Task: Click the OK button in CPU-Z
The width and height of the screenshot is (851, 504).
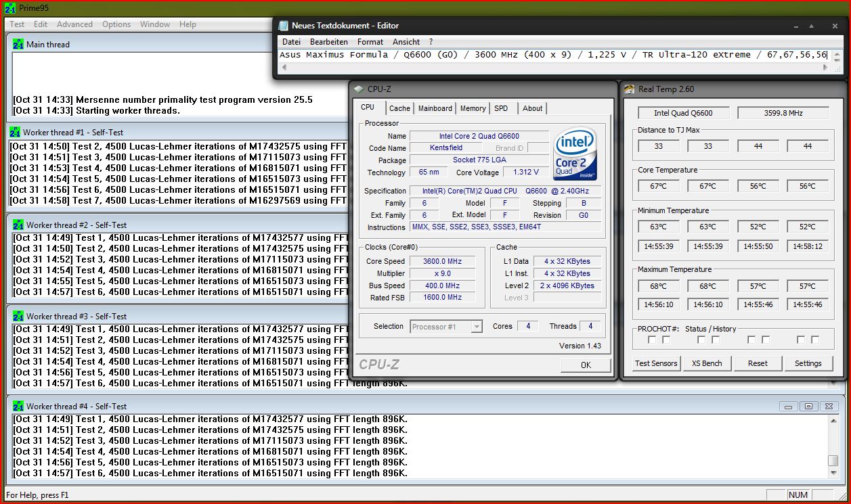Action: tap(586, 365)
